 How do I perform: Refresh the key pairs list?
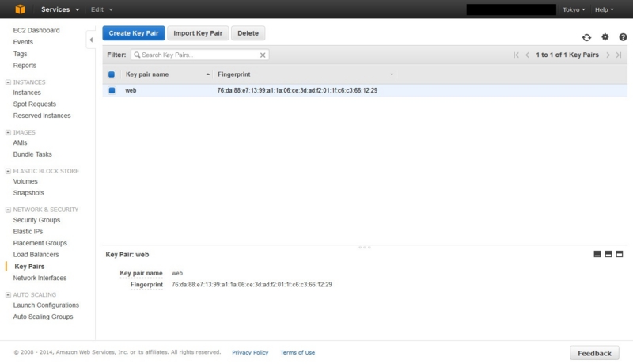[x=586, y=37]
